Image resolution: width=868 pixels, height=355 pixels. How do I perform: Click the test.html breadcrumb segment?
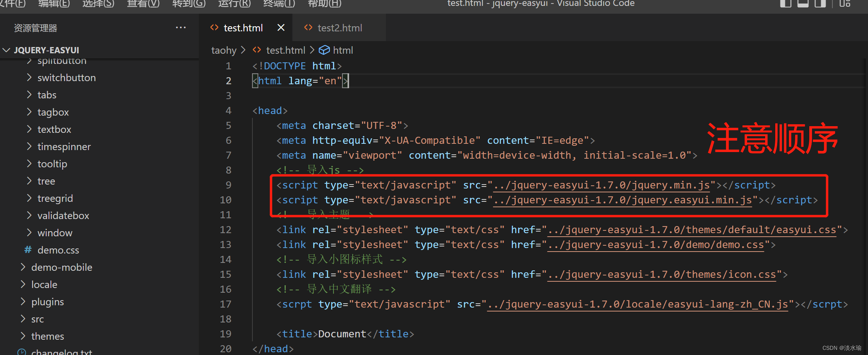286,50
